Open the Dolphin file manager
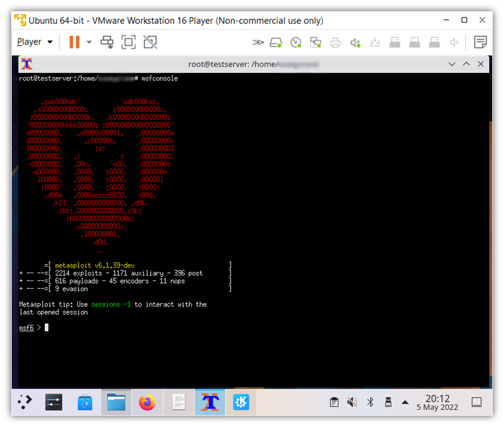The width and height of the screenshot is (504, 427). (x=116, y=402)
